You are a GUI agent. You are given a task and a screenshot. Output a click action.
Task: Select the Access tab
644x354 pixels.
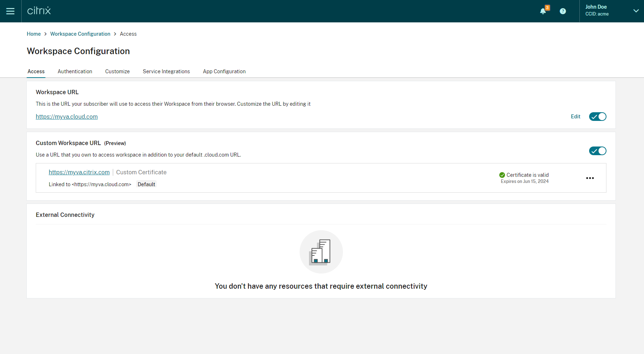pos(36,71)
